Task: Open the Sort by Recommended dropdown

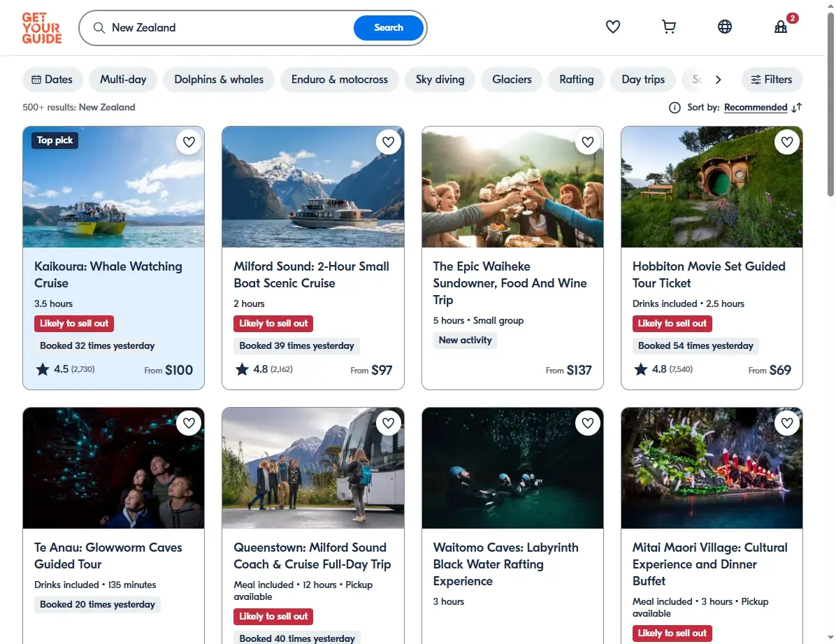Action: [756, 108]
